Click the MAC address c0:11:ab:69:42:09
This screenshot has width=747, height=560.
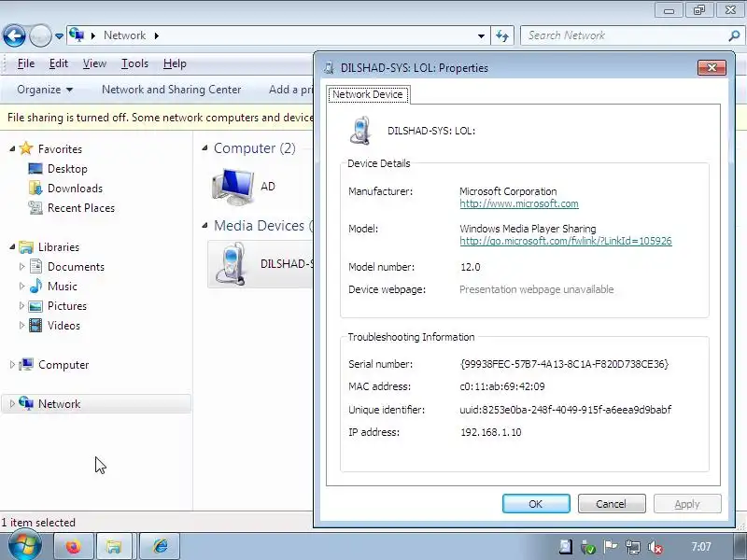(502, 386)
